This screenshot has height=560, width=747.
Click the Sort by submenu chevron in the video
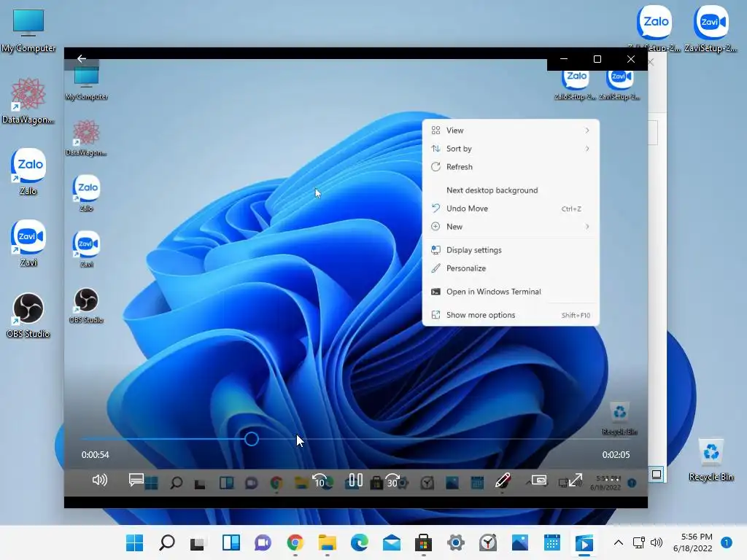(587, 149)
